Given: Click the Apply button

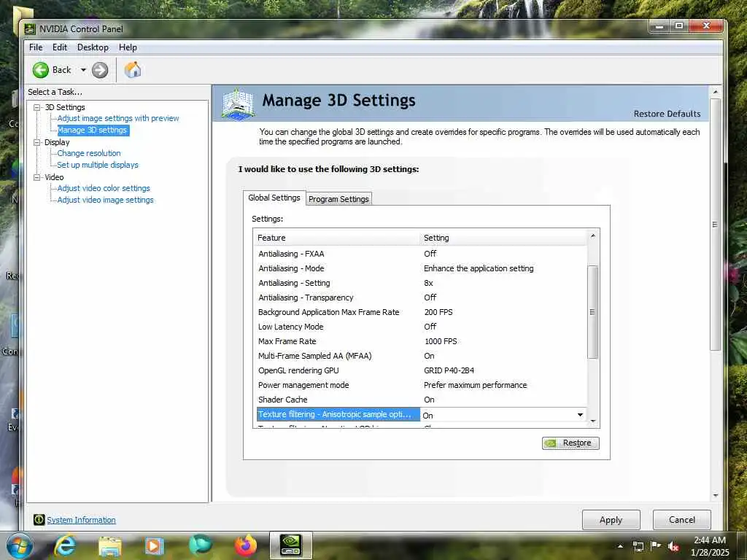Looking at the screenshot, I should [611, 520].
